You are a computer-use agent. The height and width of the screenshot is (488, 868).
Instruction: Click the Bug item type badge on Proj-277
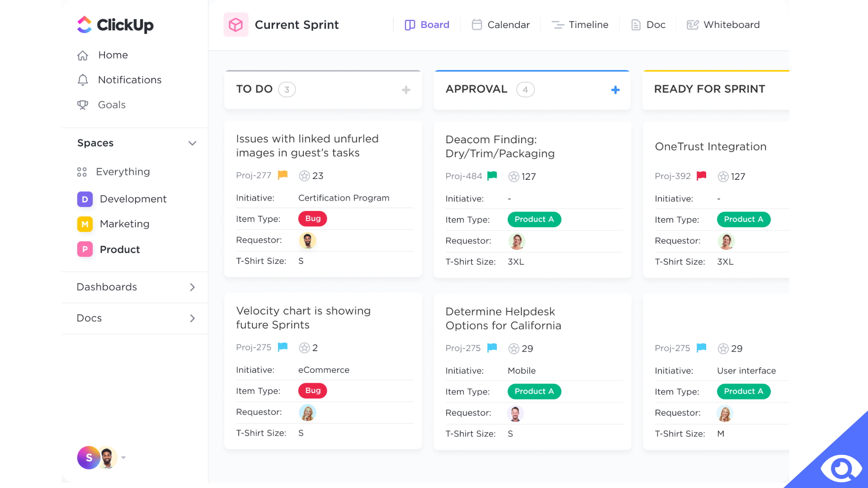312,218
